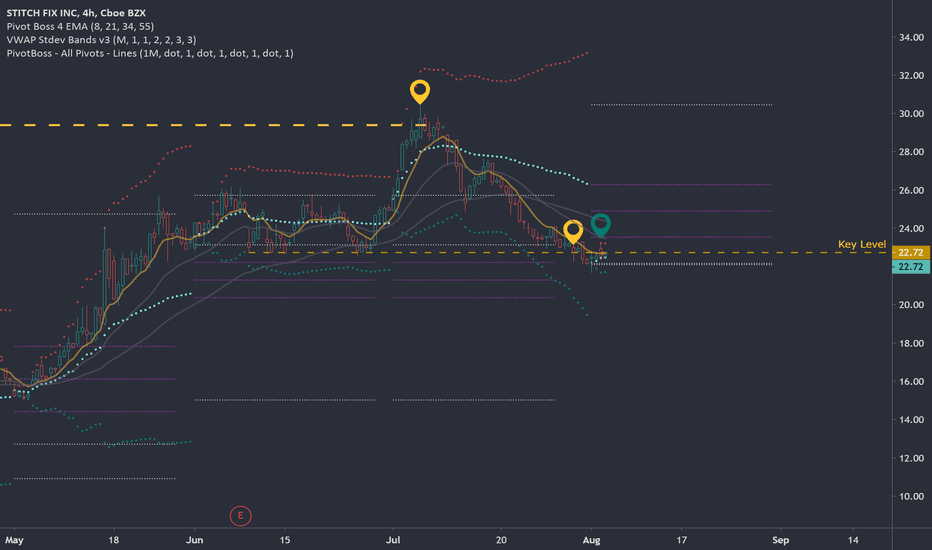Click the '18' date axis label
Screen dimensions: 932x550
tap(114, 540)
